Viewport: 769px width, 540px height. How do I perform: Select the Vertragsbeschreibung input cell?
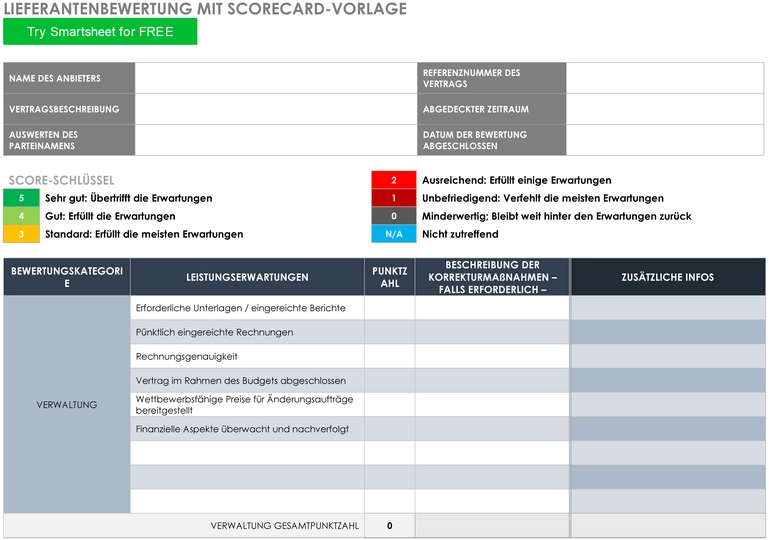(x=276, y=109)
